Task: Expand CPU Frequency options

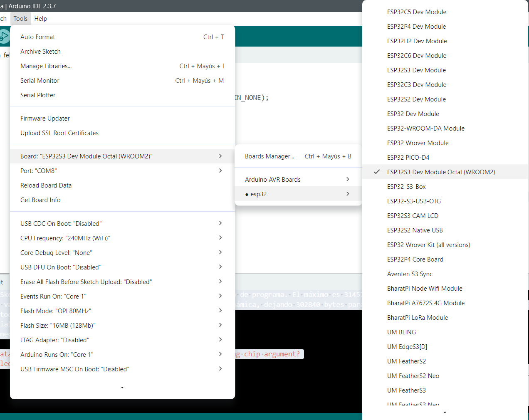Action: tap(122, 238)
